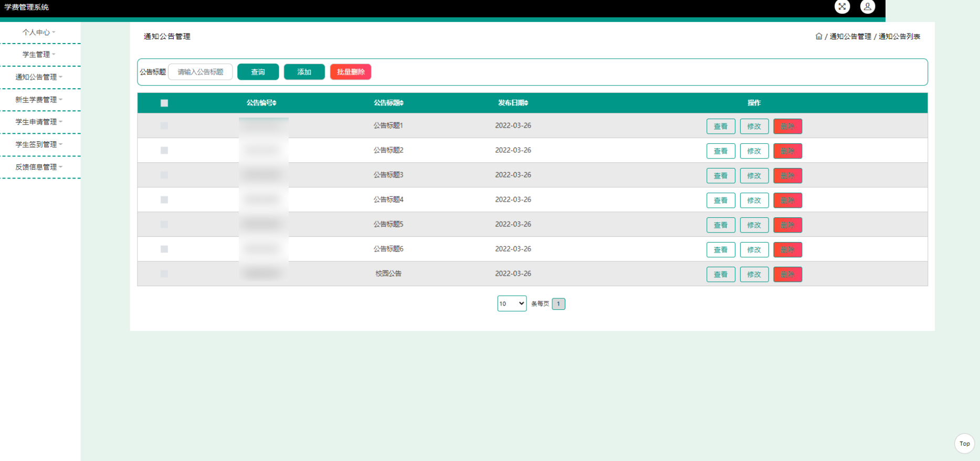Viewport: 980px width, 461px height.
Task: Go to home via breadcrumb house icon
Action: point(819,36)
